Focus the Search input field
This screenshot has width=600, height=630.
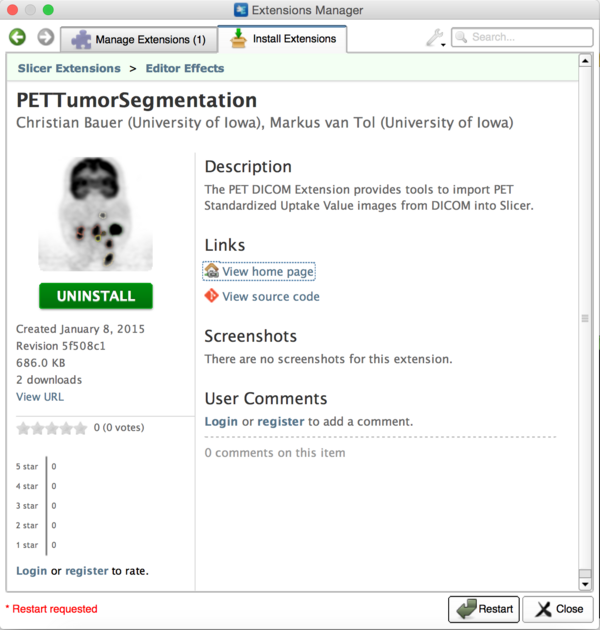pos(522,37)
